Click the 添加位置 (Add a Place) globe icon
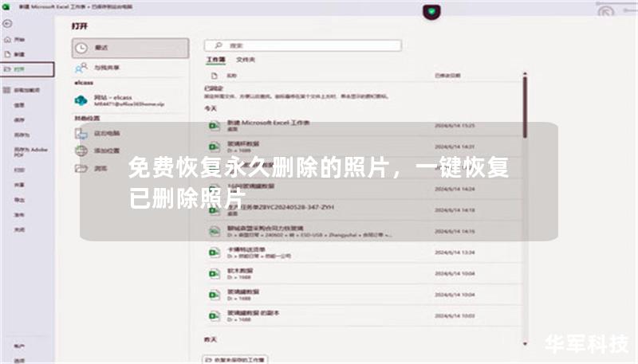Screen dimensions: 638x364 (x=81, y=151)
